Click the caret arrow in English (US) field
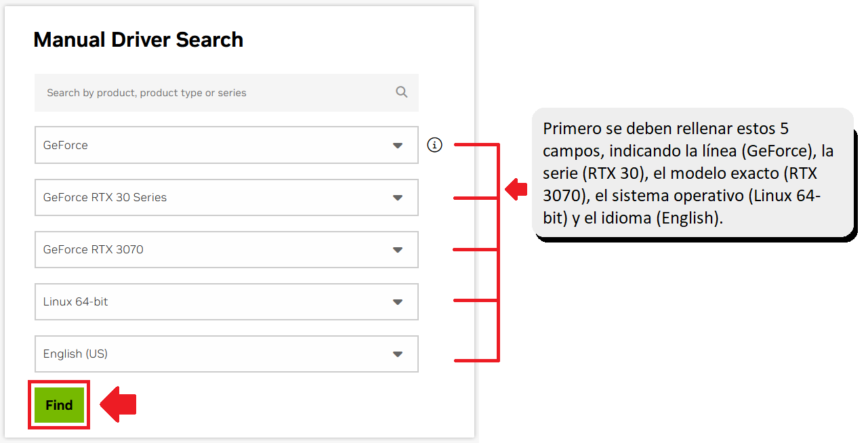The height and width of the screenshot is (443, 868). [x=398, y=354]
